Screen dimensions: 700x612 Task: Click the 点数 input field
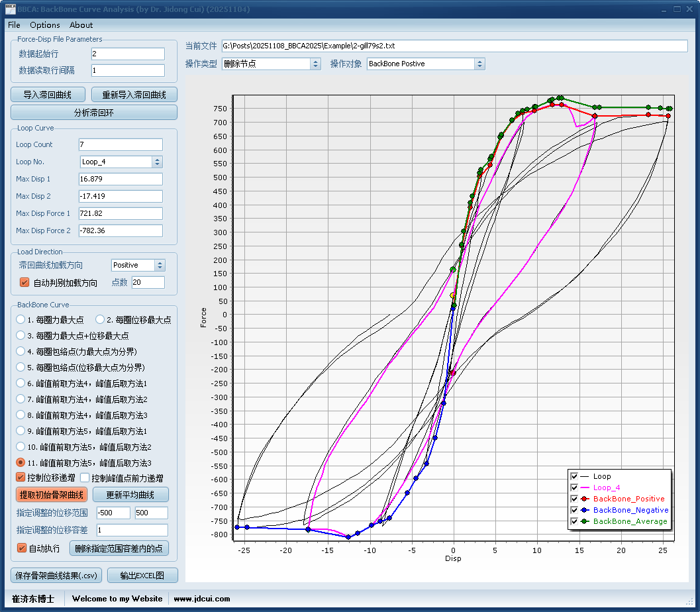[x=148, y=283]
